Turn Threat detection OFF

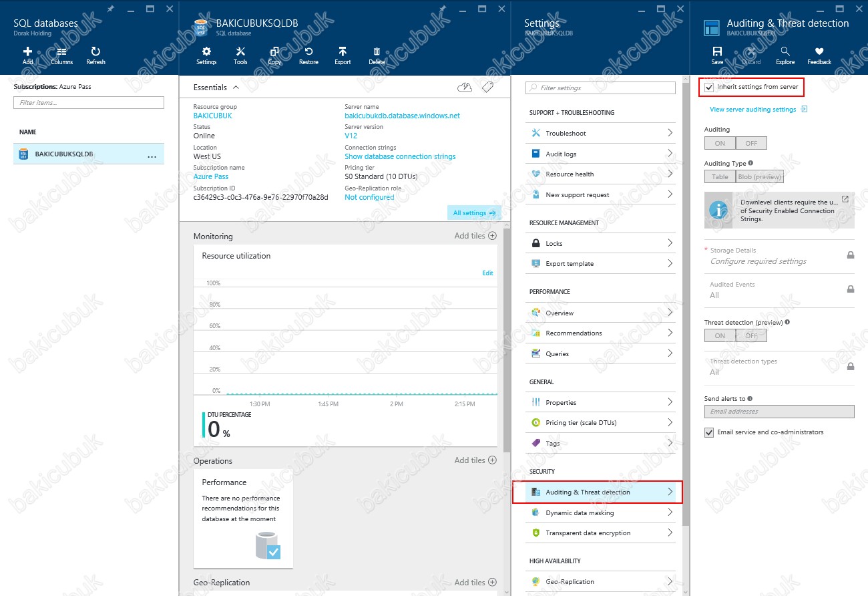(x=751, y=336)
